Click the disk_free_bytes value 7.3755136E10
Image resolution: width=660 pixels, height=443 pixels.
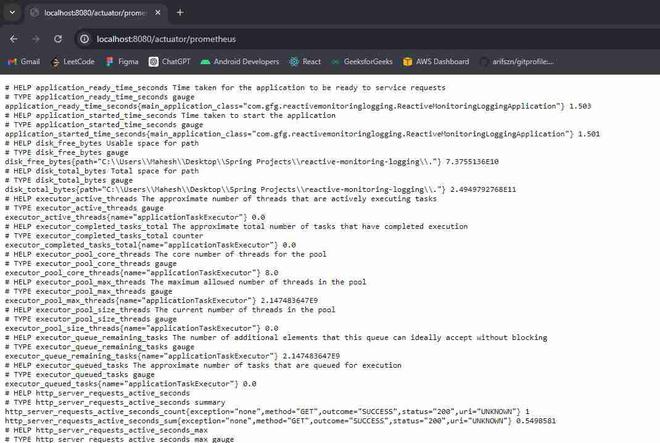[x=472, y=162]
